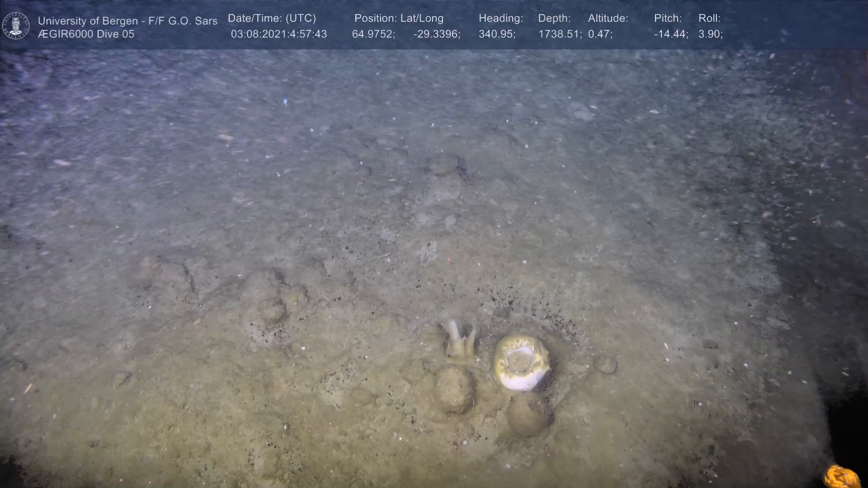Click the pitch value -14.44
Screen dimensions: 868x488
pos(670,34)
